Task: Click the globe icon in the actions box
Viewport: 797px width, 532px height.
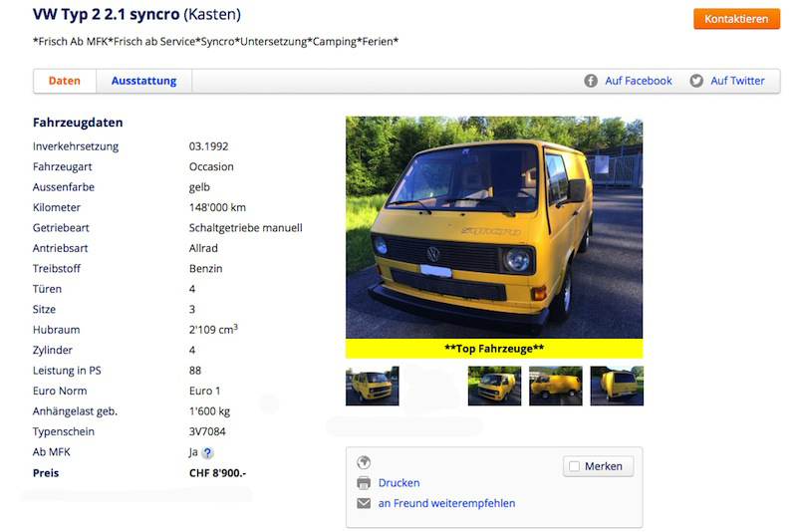Action: pos(364,462)
